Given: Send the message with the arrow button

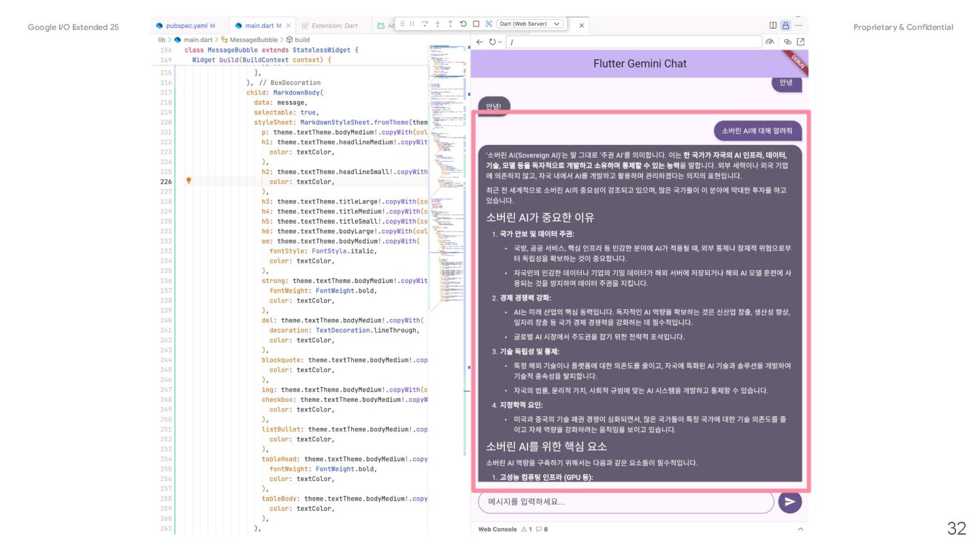Looking at the screenshot, I should click(789, 502).
